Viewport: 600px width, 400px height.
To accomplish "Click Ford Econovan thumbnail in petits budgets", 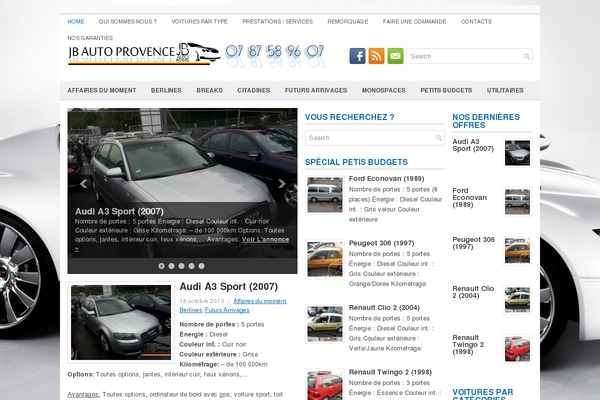I will tap(325, 195).
